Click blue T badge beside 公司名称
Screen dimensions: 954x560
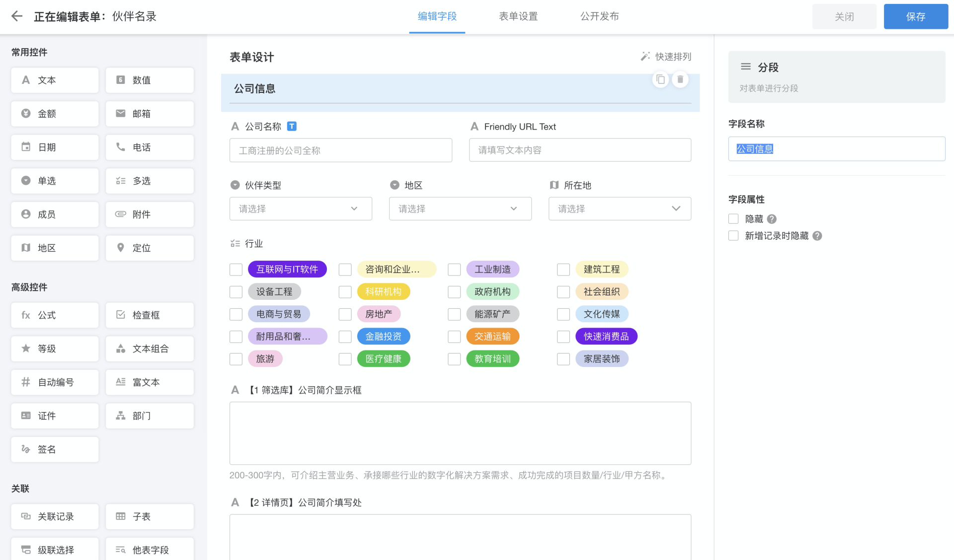[x=292, y=127]
